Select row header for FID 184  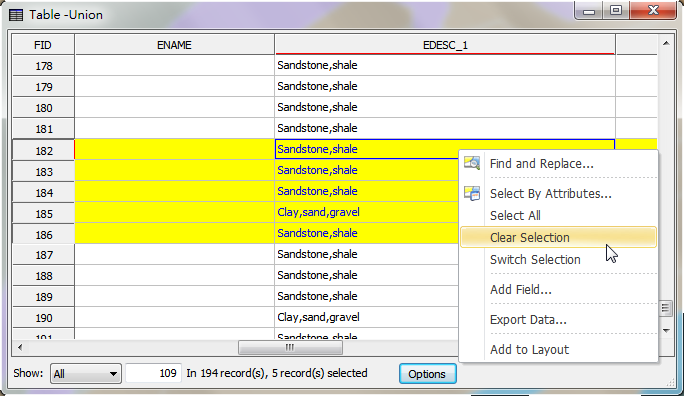43,192
